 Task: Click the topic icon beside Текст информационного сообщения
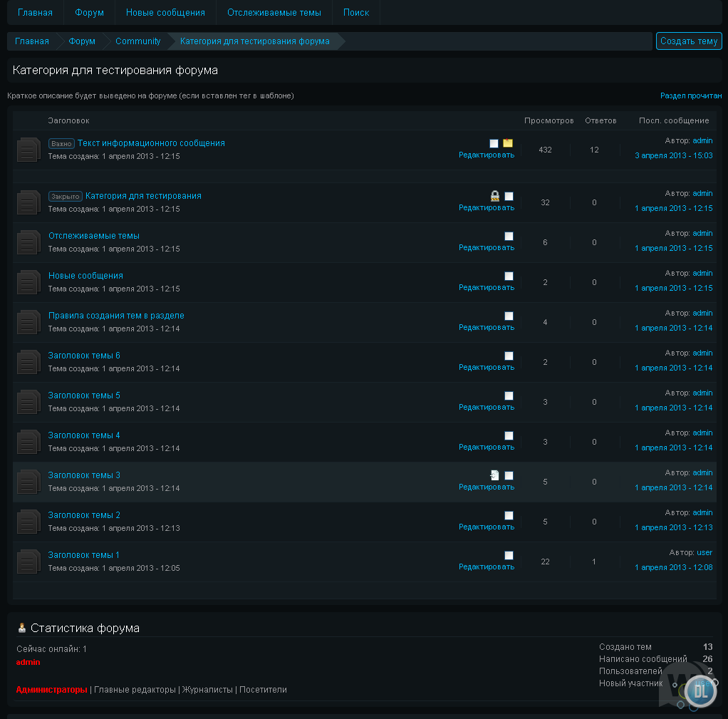point(28,150)
